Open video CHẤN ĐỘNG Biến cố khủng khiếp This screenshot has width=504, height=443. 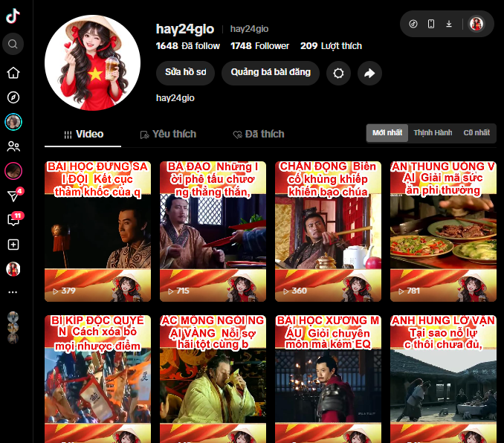[x=328, y=231]
